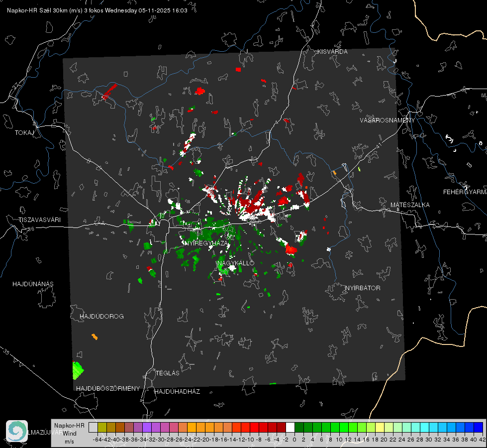Select the NAGYKÁLLÓ town label
487x448 pixels.
pos(236,263)
